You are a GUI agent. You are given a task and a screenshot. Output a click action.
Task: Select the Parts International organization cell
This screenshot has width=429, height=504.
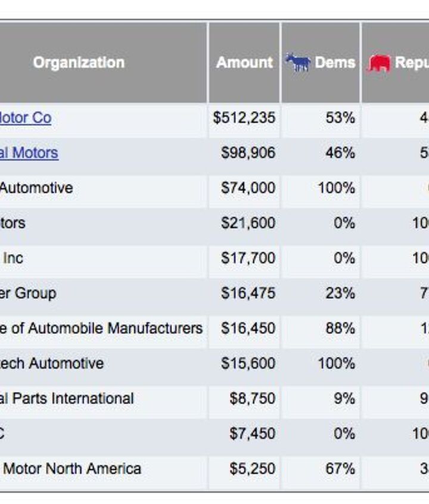[x=67, y=398]
